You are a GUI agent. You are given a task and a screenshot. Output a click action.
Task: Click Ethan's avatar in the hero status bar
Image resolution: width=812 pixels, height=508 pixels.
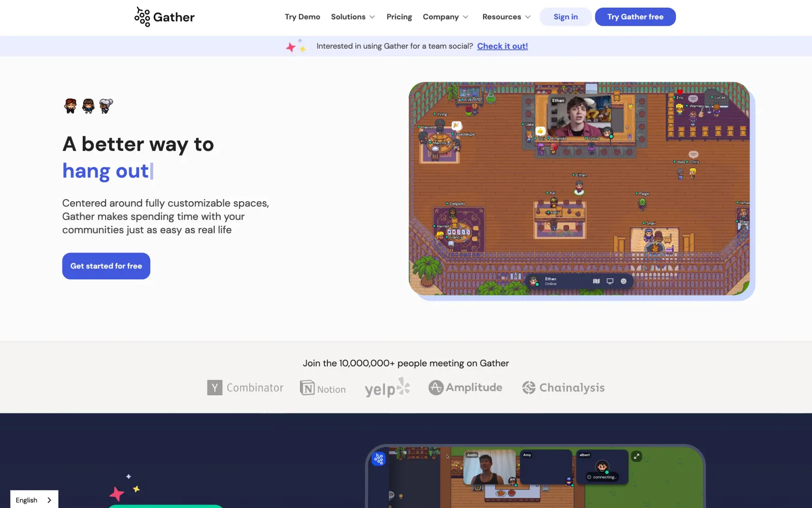pyautogui.click(x=533, y=281)
